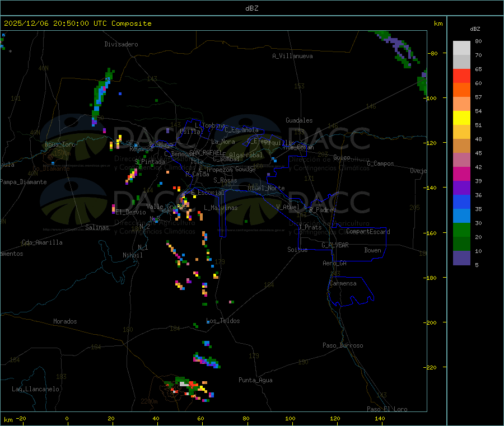Click the Aero_GA map label
This screenshot has height=426, width=504.
tap(334, 263)
